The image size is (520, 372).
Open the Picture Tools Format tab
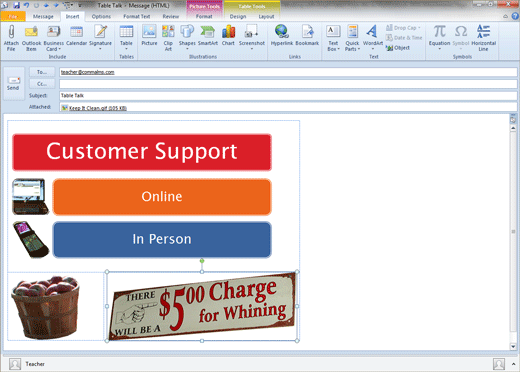coord(204,16)
